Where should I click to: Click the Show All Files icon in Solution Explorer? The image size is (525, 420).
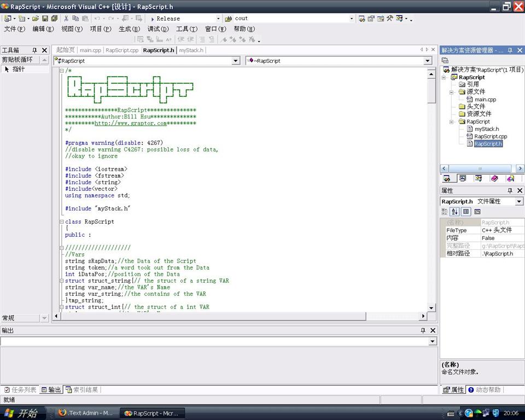point(445,60)
